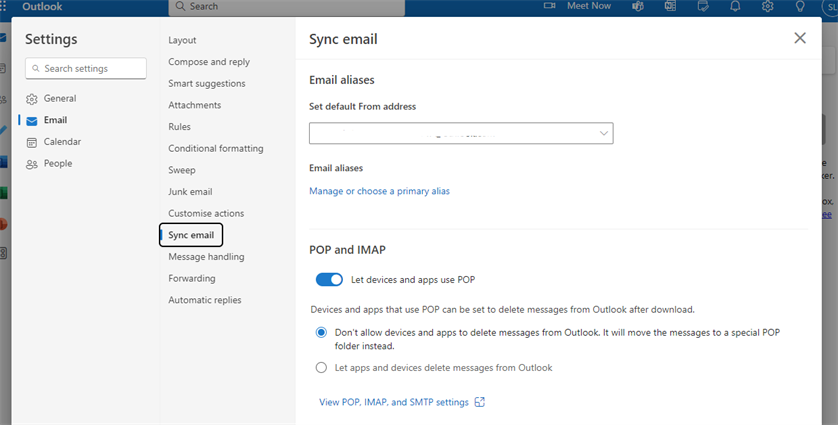Go to Junk email settings
This screenshot has width=838, height=425.
point(190,192)
